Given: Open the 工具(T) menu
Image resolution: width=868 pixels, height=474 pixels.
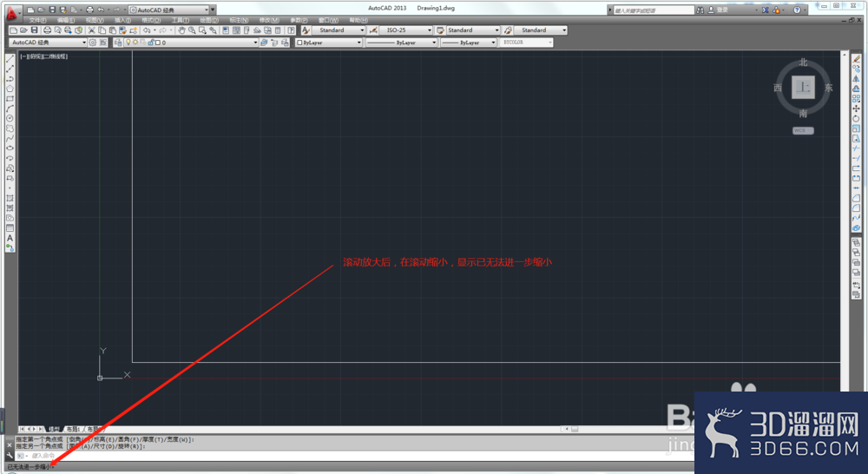Looking at the screenshot, I should pyautogui.click(x=181, y=21).
